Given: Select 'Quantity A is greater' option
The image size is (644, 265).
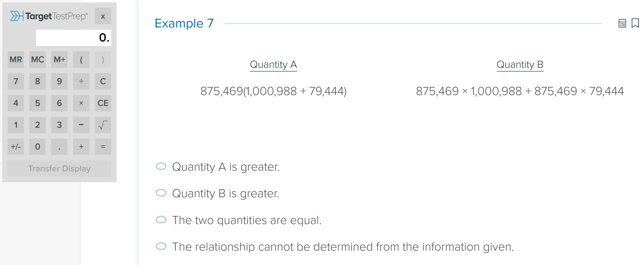Looking at the screenshot, I should [x=161, y=166].
